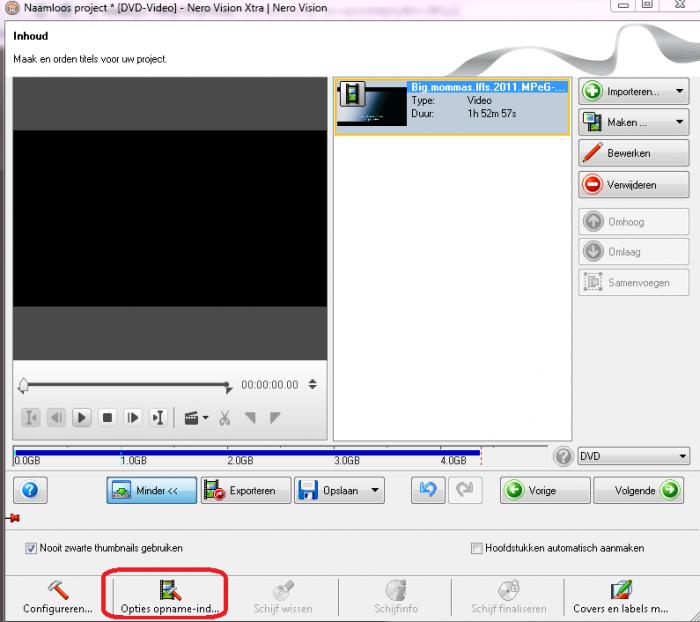The image size is (700, 622).
Task: Enable Hoofdstukken automatisch aanmaken checkbox
Action: pyautogui.click(x=477, y=548)
